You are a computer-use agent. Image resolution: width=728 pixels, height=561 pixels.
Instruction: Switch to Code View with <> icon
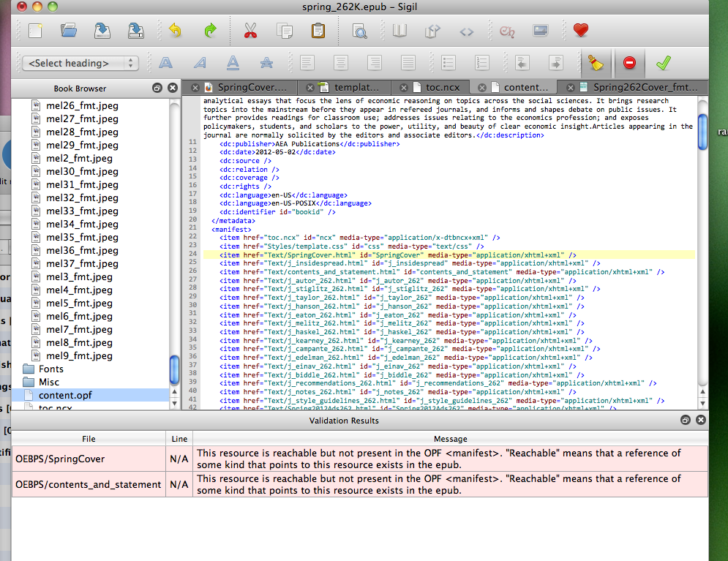pos(466,31)
